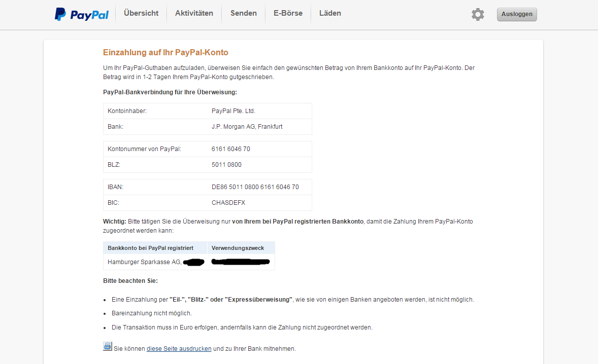
Task: Select account holder value 'PayPal Pte. Ltd.'
Action: click(234, 111)
